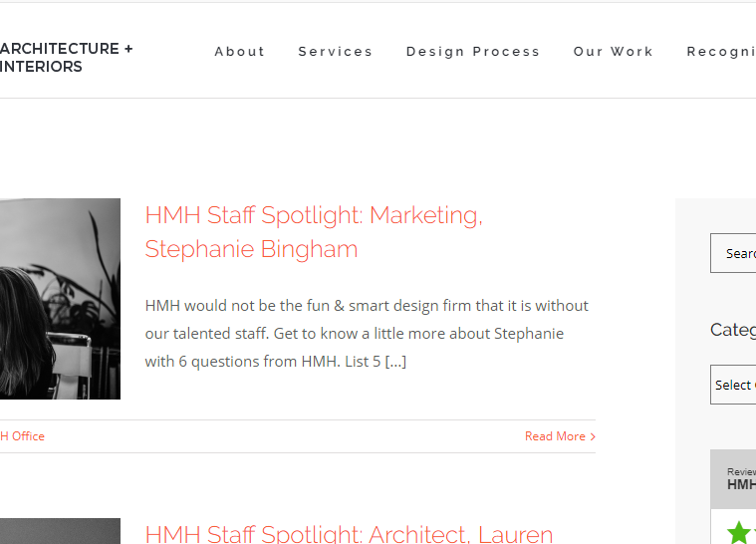Click the HMH reviews widget header
Screen dimensions: 756x544
pyautogui.click(x=741, y=479)
